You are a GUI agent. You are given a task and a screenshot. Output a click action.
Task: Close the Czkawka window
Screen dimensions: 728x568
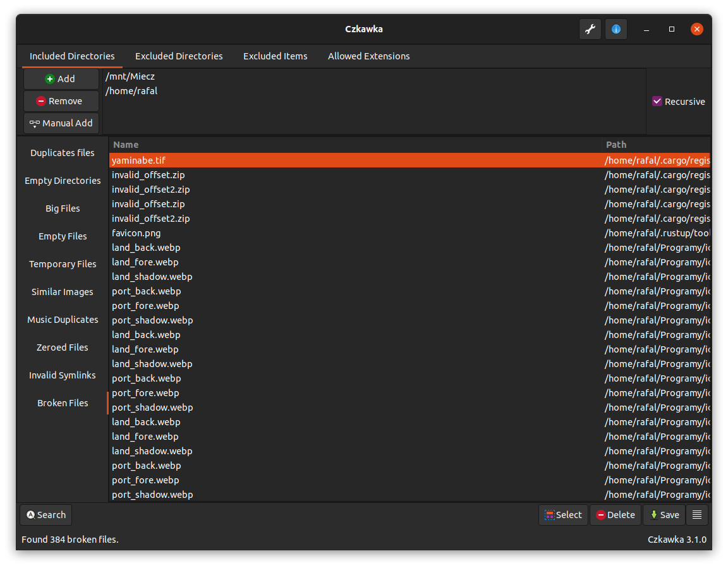point(696,29)
